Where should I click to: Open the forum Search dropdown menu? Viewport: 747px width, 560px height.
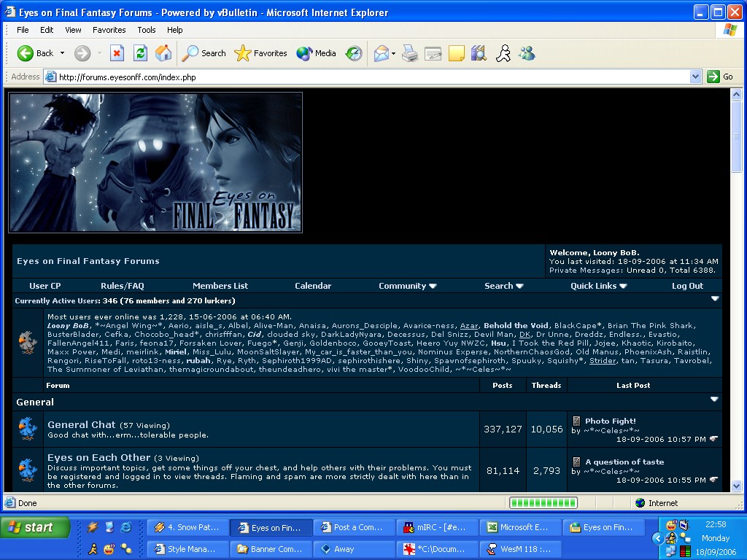click(x=503, y=286)
